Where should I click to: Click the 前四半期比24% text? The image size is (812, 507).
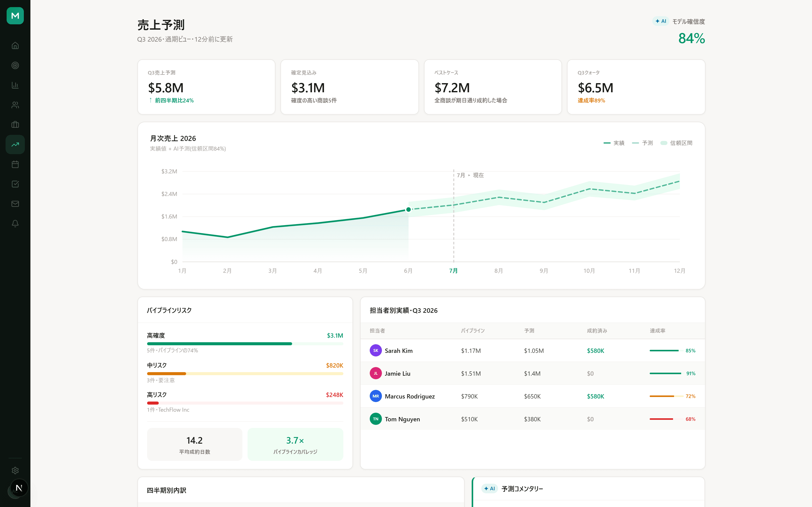pyautogui.click(x=174, y=101)
